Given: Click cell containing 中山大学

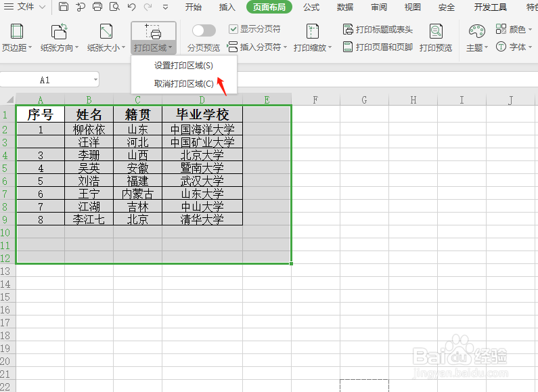Looking at the screenshot, I should (x=202, y=206).
